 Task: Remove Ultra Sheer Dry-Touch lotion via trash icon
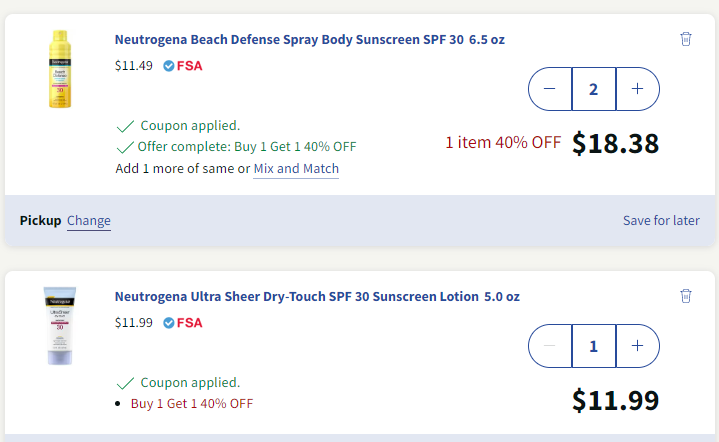tap(685, 295)
